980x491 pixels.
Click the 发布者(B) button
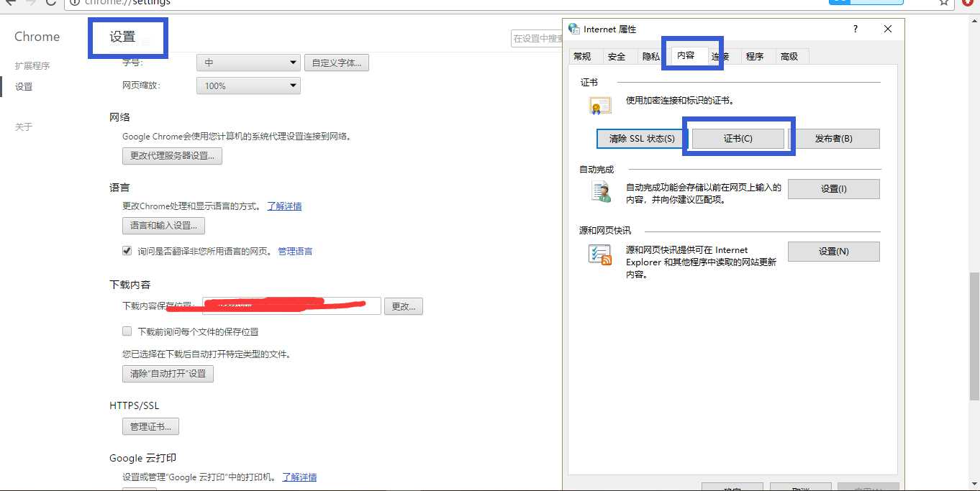(x=834, y=139)
